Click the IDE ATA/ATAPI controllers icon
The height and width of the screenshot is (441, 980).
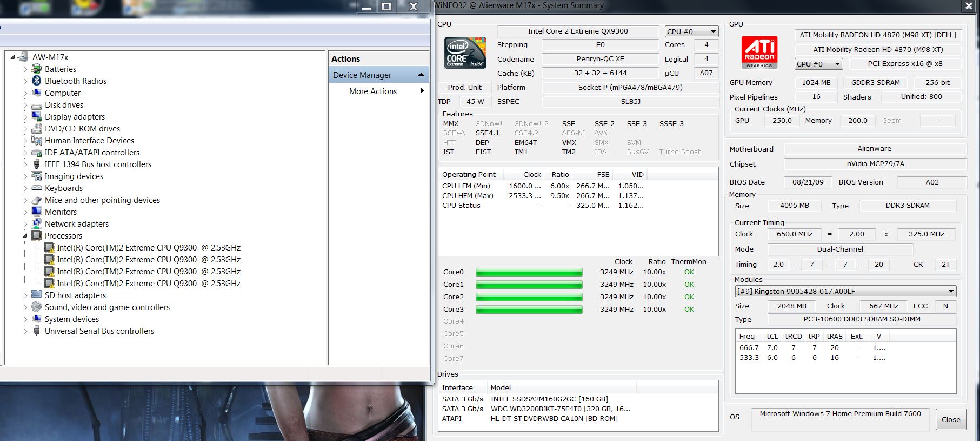point(37,153)
